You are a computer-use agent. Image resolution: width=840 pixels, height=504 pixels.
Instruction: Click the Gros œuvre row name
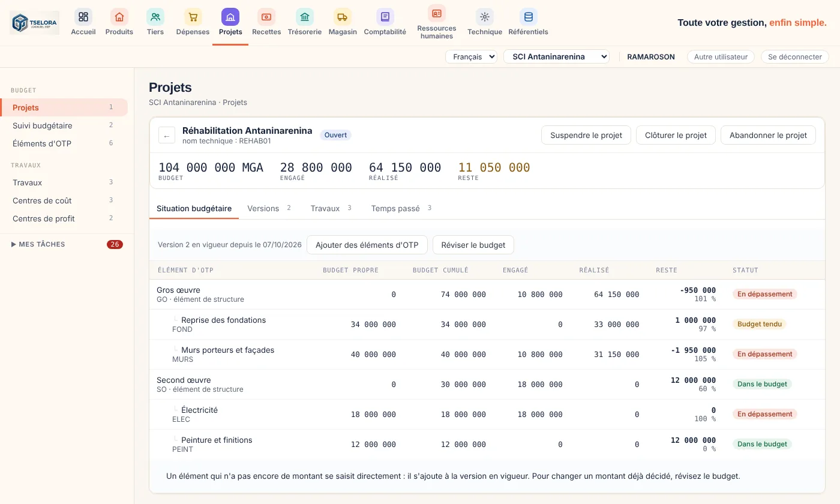(x=178, y=290)
